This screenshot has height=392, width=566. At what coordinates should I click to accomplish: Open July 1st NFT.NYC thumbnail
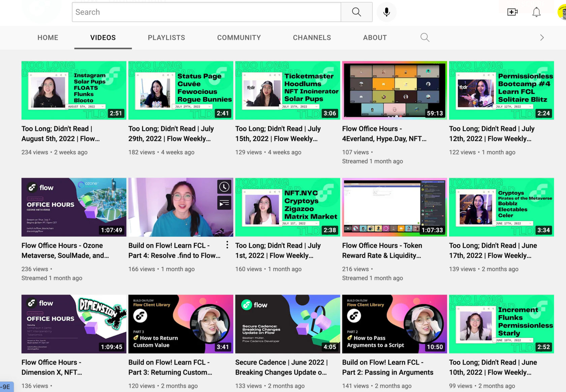click(x=288, y=207)
